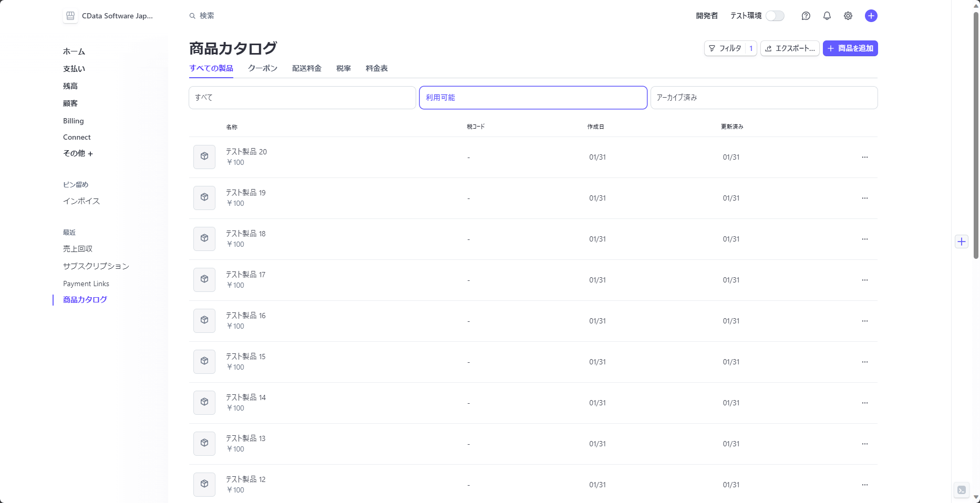Click the テスト製品 20 box thumbnail
Screen dimensions: 980x503
pos(204,156)
